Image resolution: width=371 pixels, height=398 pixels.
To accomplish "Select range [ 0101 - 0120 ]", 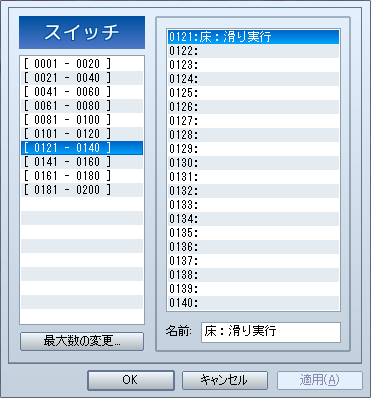I will pyautogui.click(x=82, y=134).
